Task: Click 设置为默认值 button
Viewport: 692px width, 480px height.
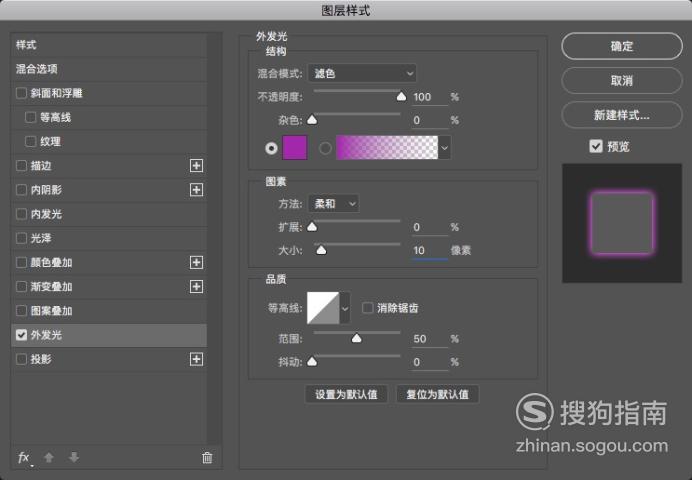Action: pos(346,394)
